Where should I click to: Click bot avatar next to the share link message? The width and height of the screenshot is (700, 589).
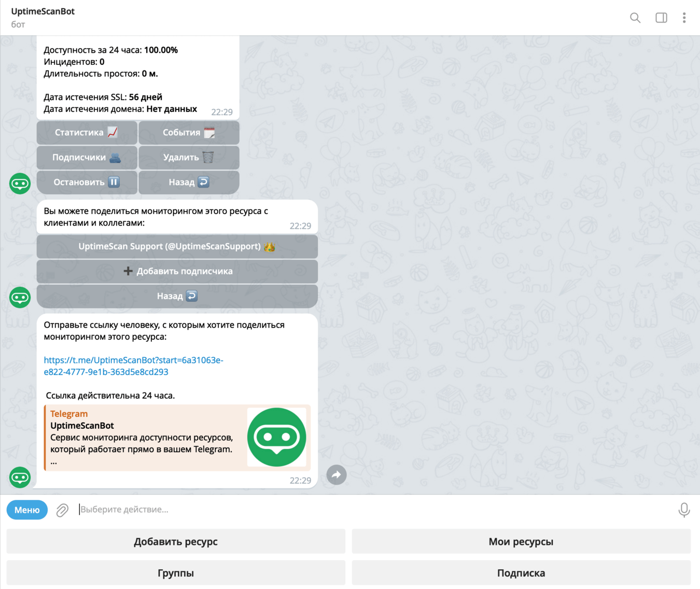20,478
